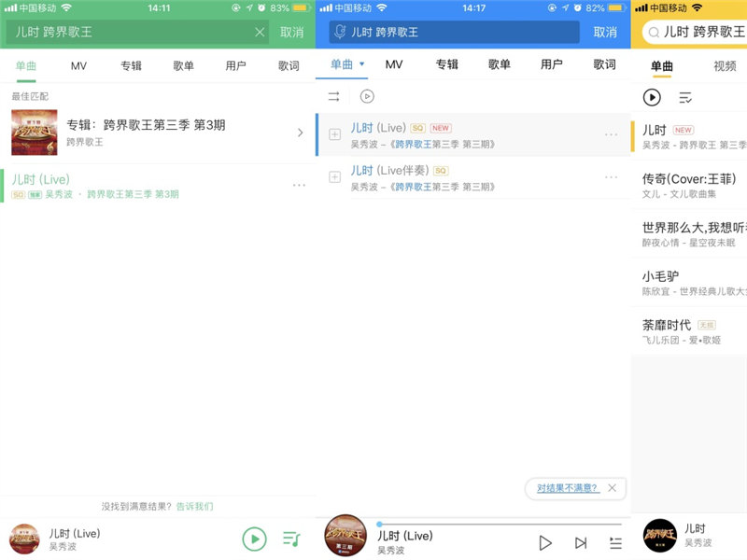Image resolution: width=747 pixels, height=560 pixels.
Task: Tap the green app search input field
Action: pyautogui.click(x=137, y=32)
